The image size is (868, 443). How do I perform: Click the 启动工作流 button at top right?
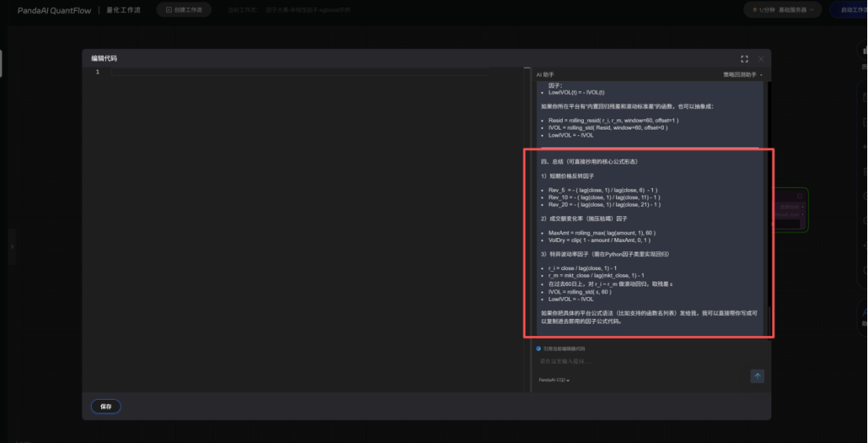pyautogui.click(x=852, y=10)
